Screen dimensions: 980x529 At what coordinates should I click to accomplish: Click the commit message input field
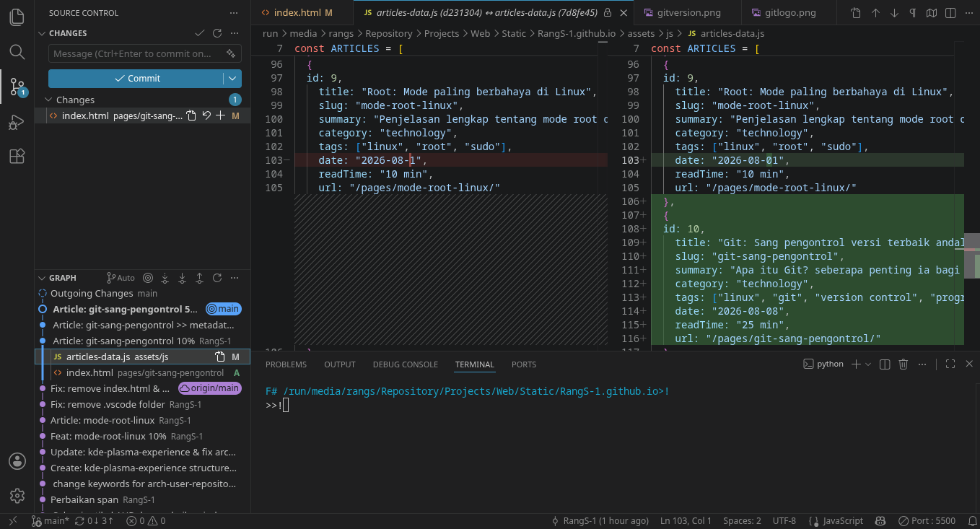tap(136, 53)
